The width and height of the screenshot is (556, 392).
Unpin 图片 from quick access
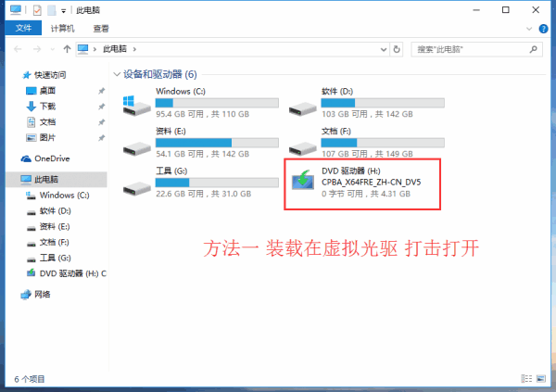[101, 138]
